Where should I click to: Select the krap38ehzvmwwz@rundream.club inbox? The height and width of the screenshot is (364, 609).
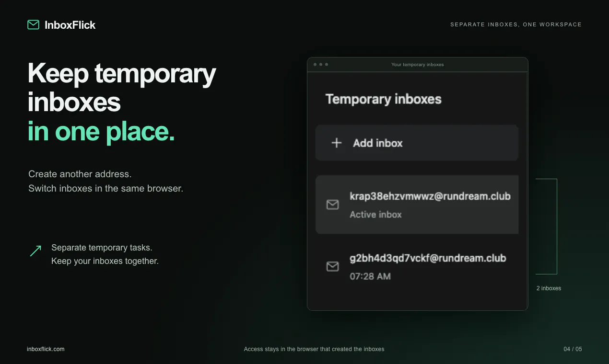(417, 205)
